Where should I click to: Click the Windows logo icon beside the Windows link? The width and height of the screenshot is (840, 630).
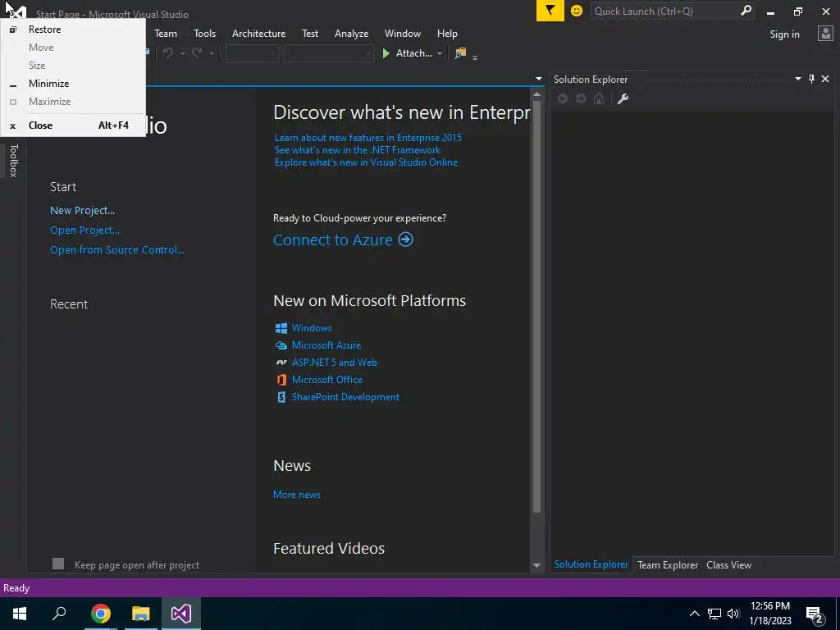click(281, 328)
